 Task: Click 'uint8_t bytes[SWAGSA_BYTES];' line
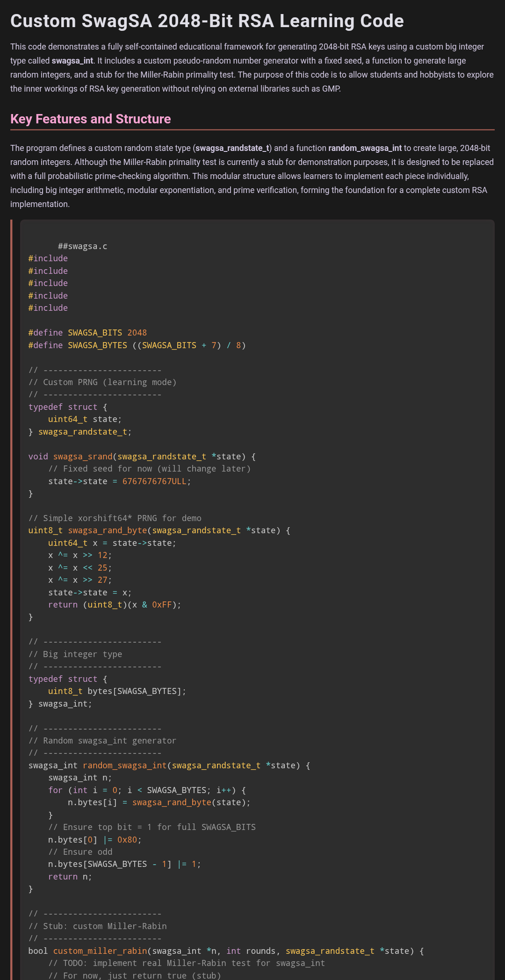(x=117, y=691)
